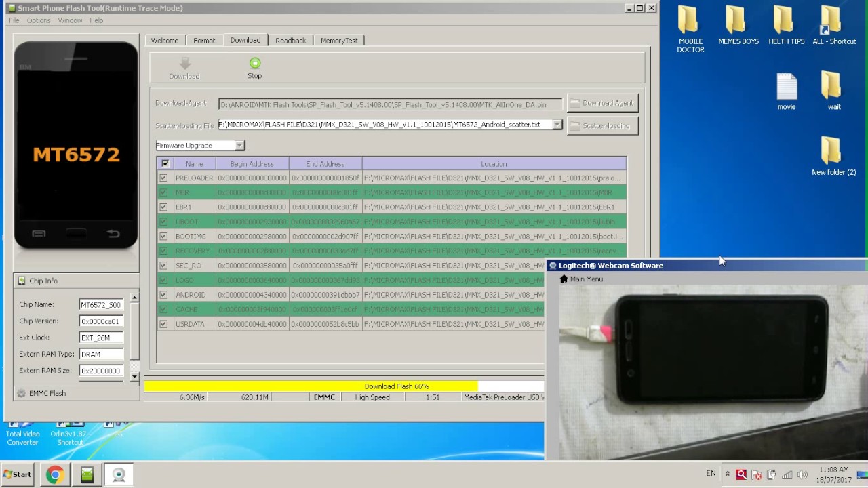
Task: Click the Chip Name MT6572 field
Action: [101, 305]
